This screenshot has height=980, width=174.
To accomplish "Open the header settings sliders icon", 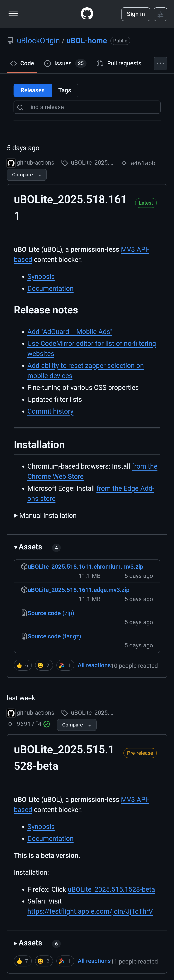I will tap(160, 14).
